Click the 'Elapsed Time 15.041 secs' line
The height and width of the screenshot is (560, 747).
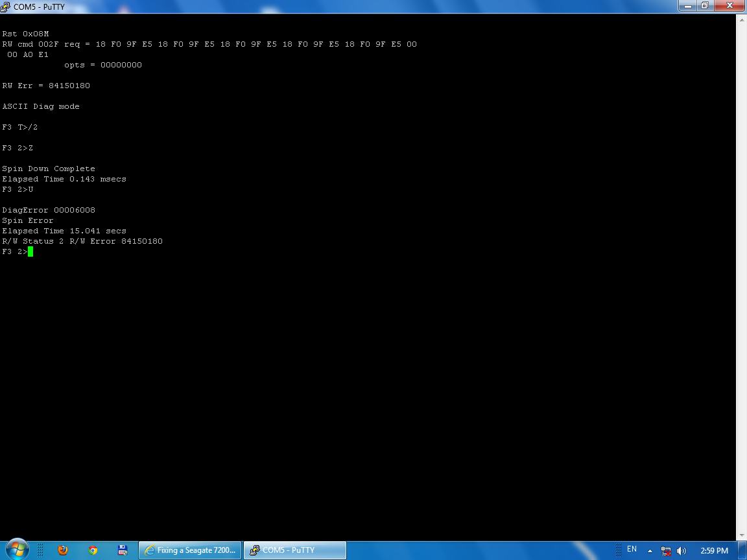[x=64, y=231]
